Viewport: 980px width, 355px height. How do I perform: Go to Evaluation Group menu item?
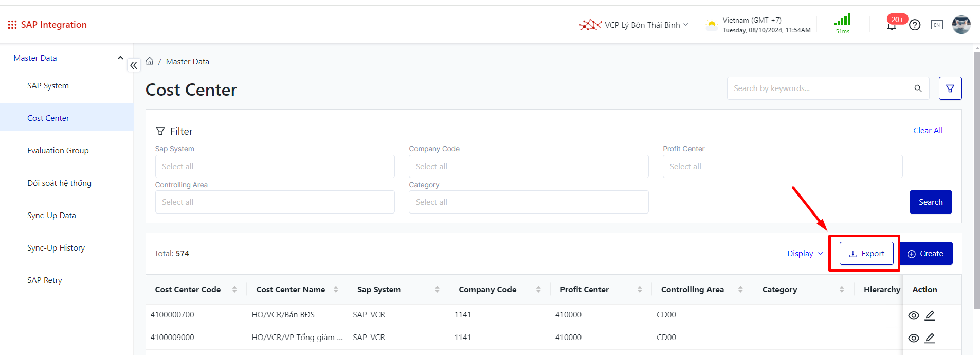tap(58, 151)
